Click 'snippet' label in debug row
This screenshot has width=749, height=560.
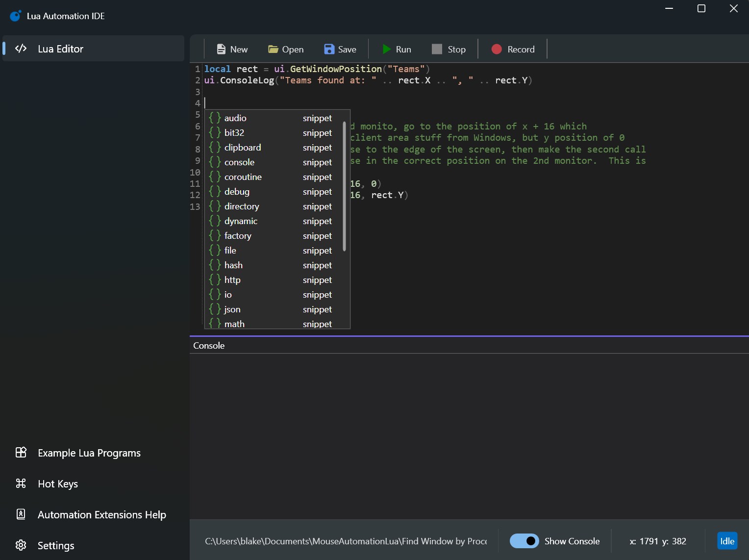(317, 192)
